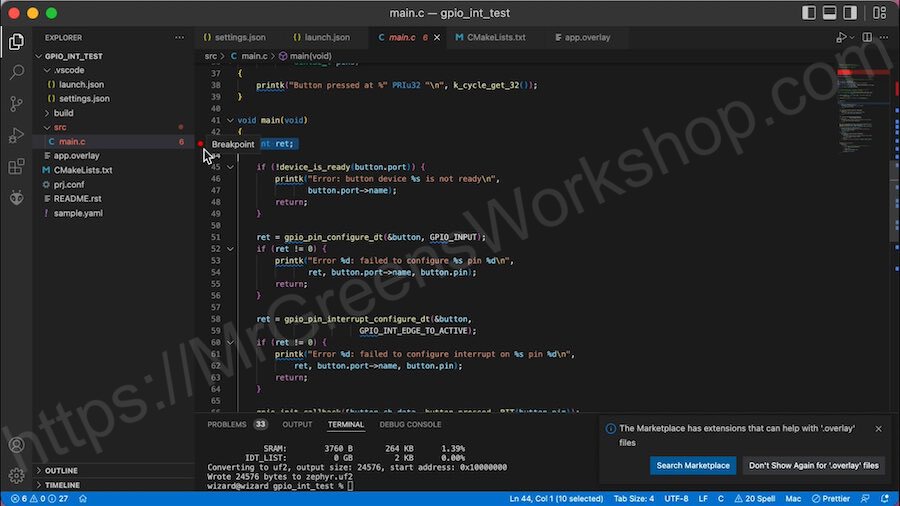Click the Search Marketplace button
Viewport: 900px width, 506px height.
693,465
